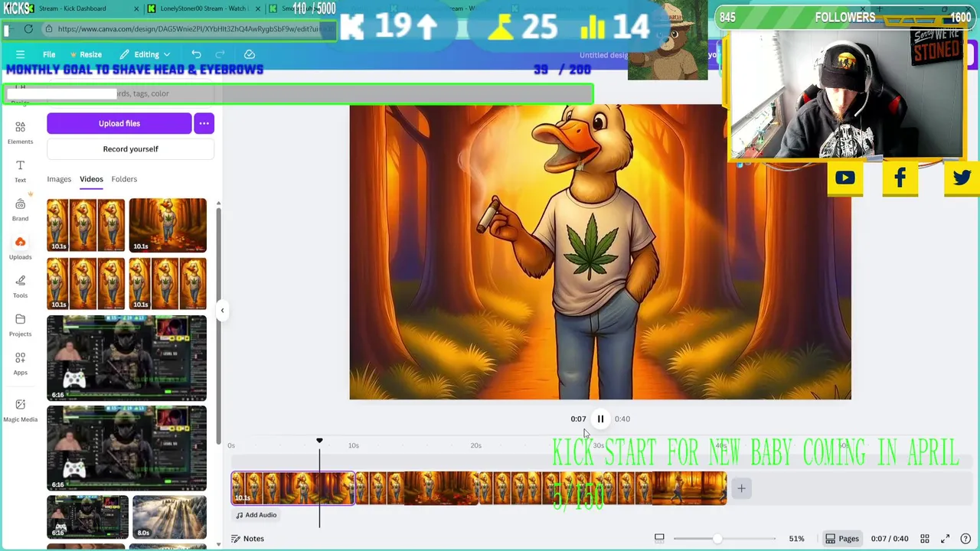
Task: Click the 51% zoom percentage
Action: [796, 539]
